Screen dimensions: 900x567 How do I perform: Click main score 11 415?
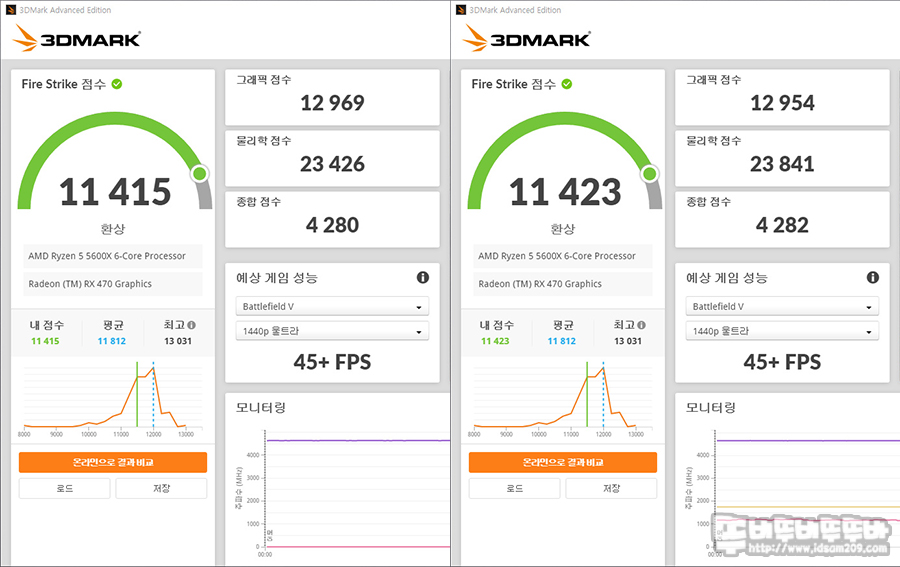pos(115,192)
